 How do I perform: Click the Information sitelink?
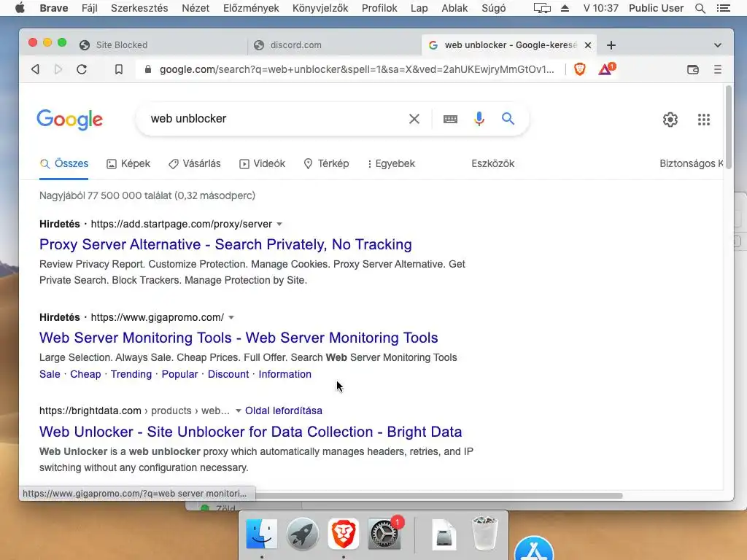(x=285, y=374)
